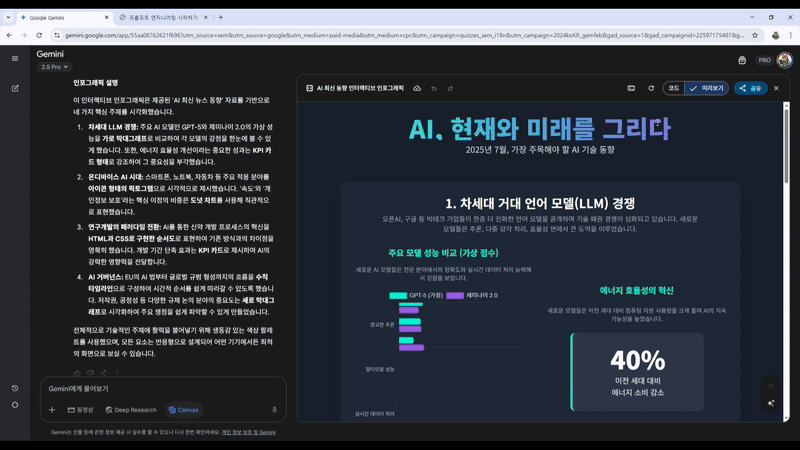
Task: Bookmark this page with the star icon
Action: click(x=755, y=35)
